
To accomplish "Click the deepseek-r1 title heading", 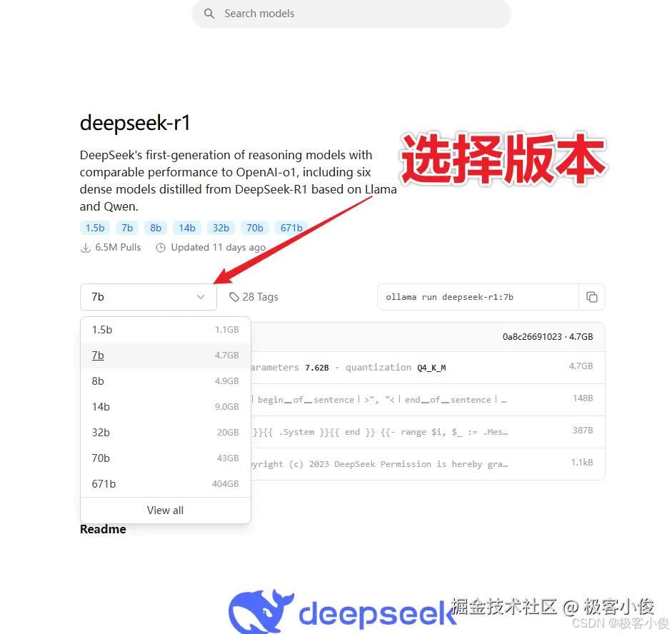I will pyautogui.click(x=135, y=123).
